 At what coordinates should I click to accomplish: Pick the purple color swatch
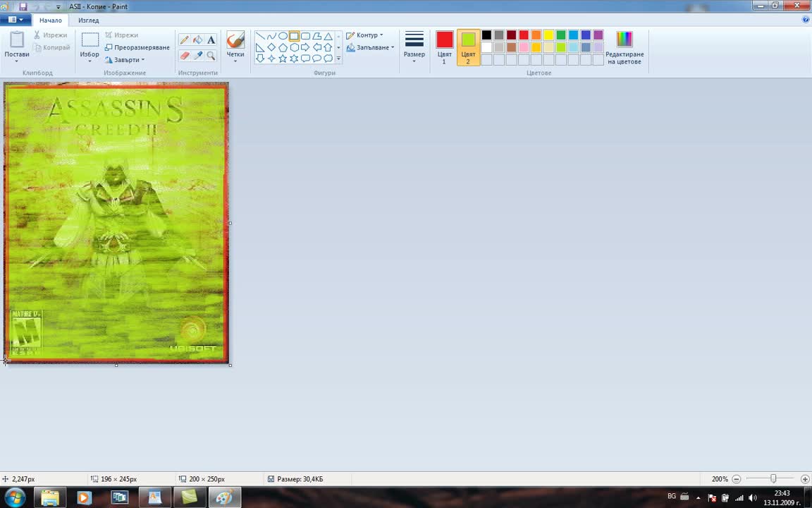click(x=598, y=35)
